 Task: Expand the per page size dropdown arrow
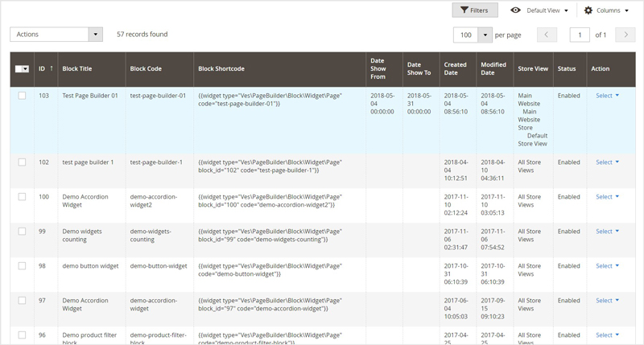(x=485, y=35)
